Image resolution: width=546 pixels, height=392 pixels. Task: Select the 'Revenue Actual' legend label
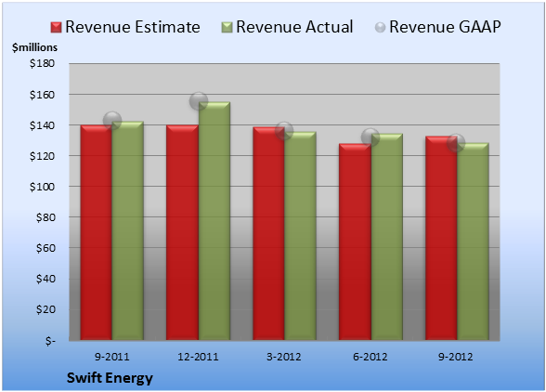(x=294, y=27)
